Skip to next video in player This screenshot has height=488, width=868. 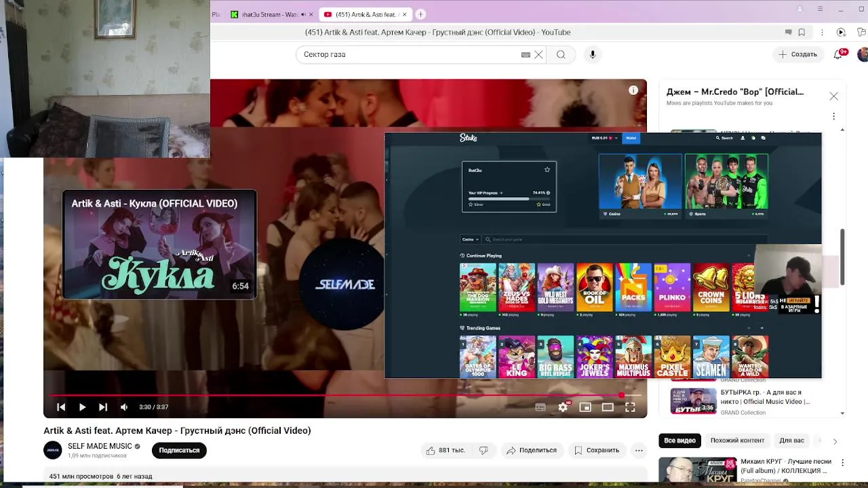tap(103, 407)
